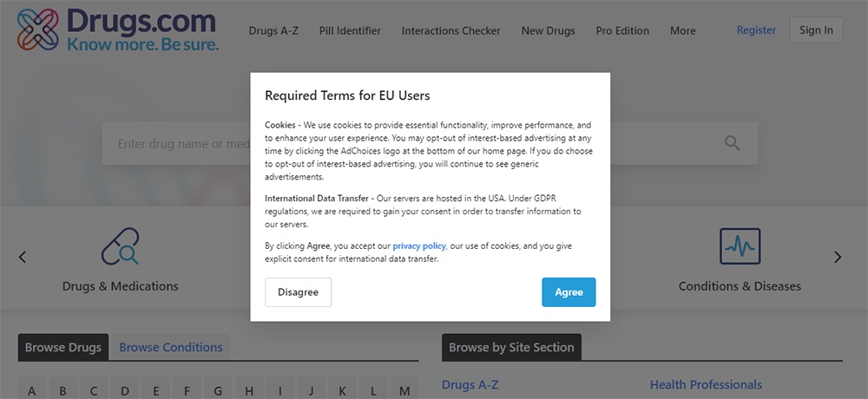
Task: Browse drugs starting with letter A
Action: tap(31, 390)
